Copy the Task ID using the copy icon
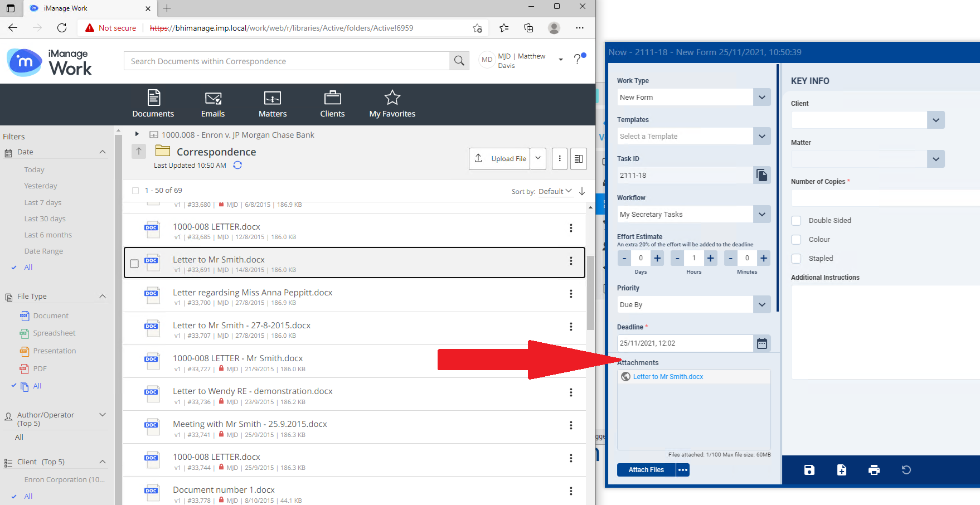 (761, 175)
